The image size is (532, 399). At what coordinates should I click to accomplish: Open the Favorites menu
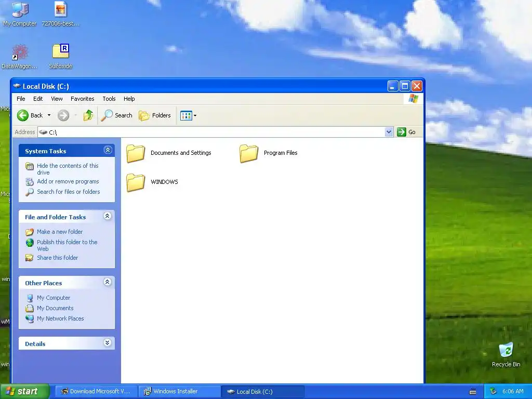click(83, 99)
